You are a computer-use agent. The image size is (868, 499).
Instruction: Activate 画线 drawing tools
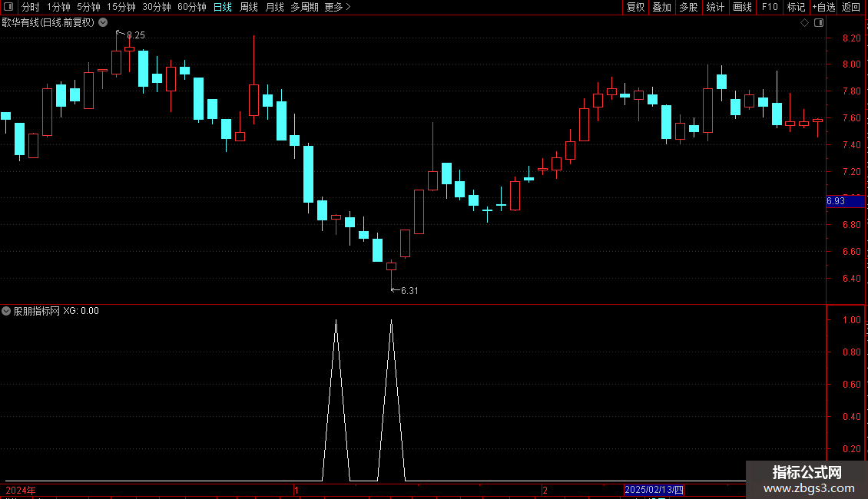pos(742,7)
